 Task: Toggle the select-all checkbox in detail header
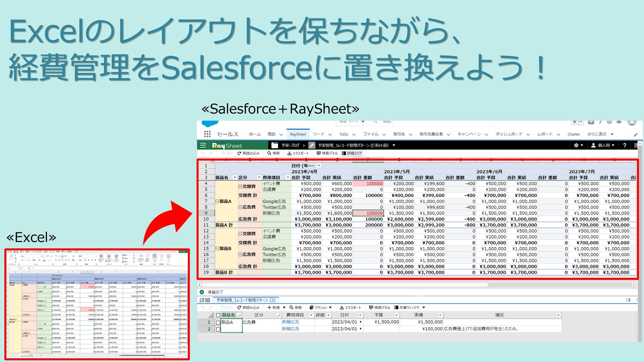[x=217, y=315]
